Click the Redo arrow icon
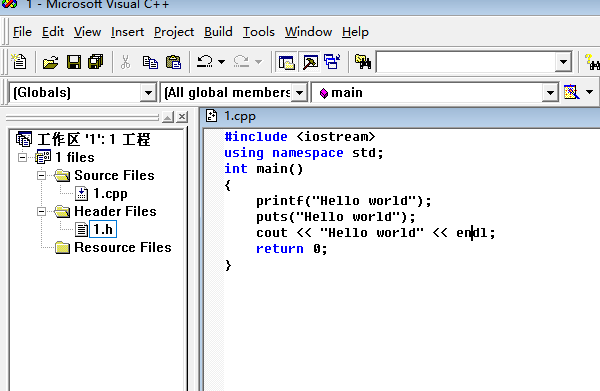Image resolution: width=600 pixels, height=391 pixels. pos(241,61)
